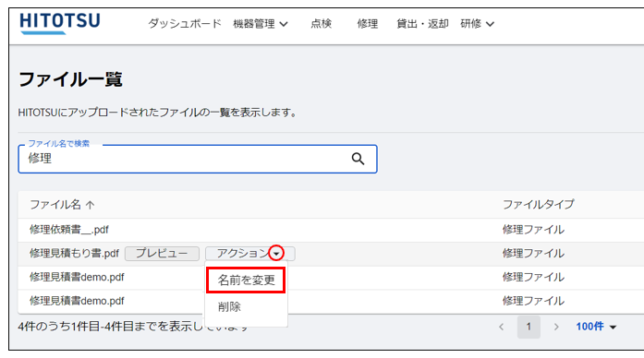Click the プレビュー button

[162, 254]
